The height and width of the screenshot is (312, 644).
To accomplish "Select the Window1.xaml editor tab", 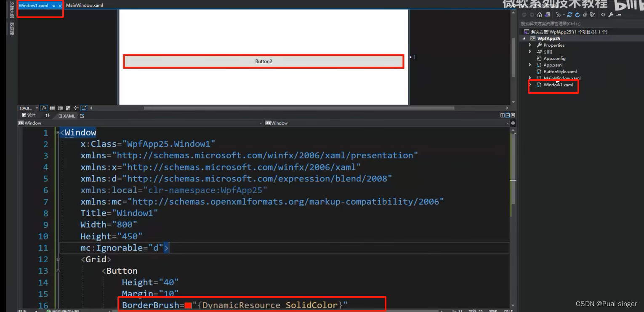I will tap(33, 5).
